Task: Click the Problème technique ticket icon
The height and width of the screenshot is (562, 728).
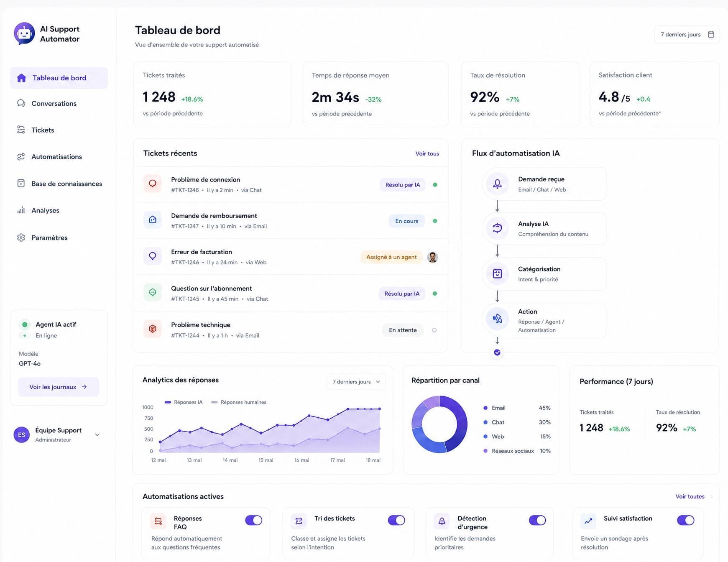Action: tap(153, 329)
